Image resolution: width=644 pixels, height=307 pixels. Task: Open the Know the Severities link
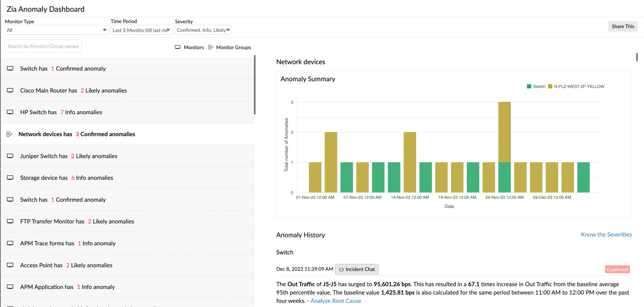(606, 235)
